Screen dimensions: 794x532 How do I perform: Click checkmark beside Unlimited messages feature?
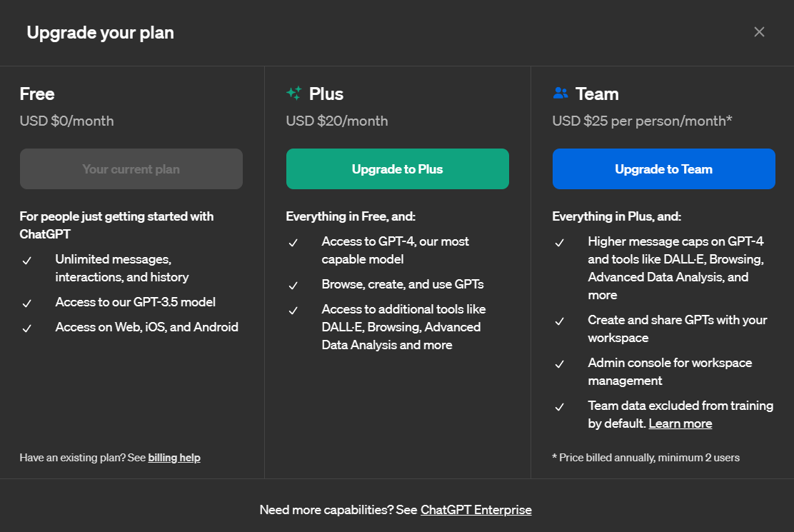click(27, 261)
